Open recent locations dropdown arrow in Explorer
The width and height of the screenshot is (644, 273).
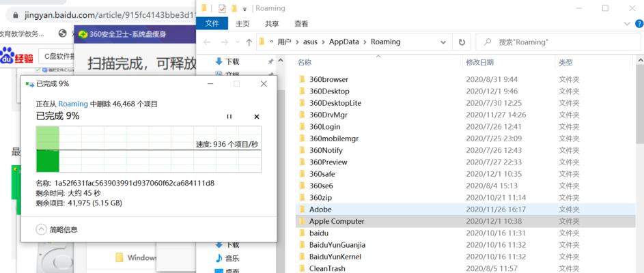click(x=238, y=42)
